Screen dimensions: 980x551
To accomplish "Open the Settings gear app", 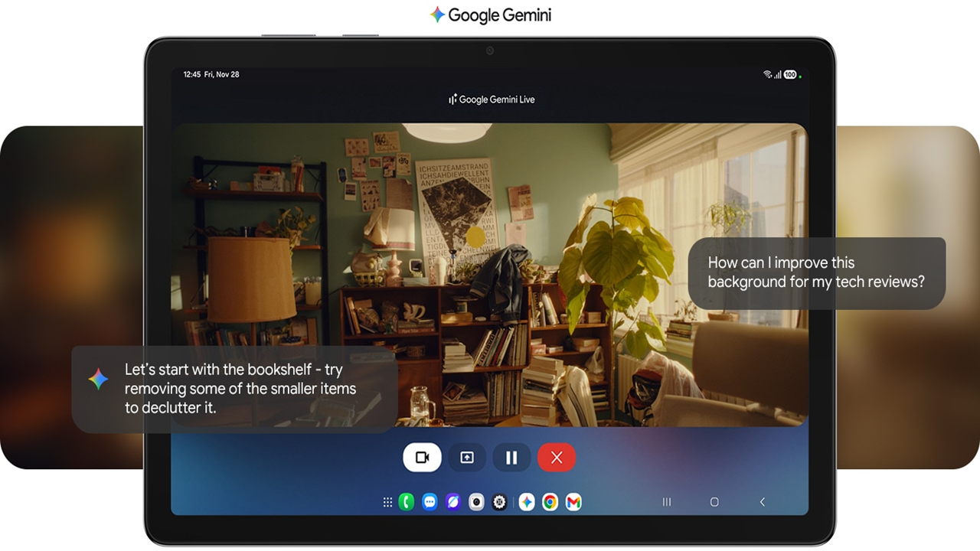I will [500, 502].
